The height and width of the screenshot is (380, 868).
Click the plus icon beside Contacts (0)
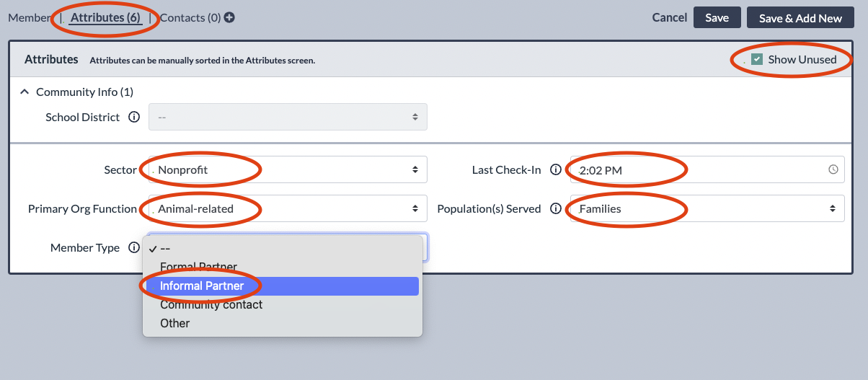coord(229,18)
